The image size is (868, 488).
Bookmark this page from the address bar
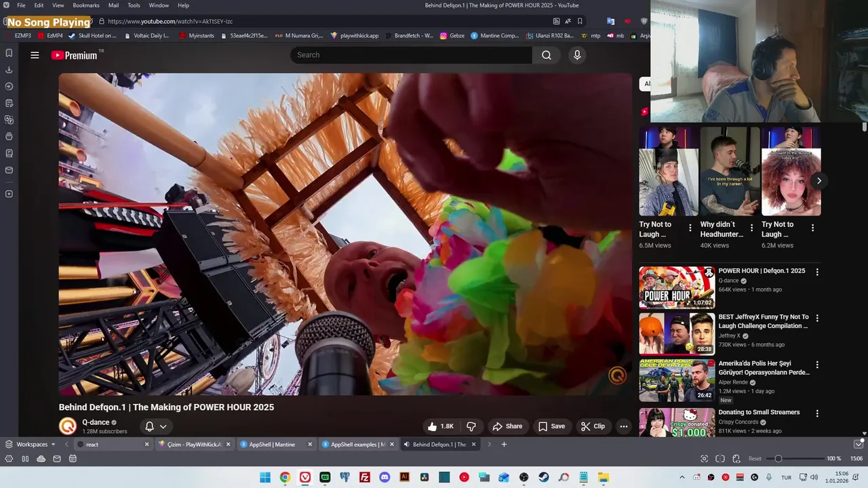pyautogui.click(x=580, y=21)
